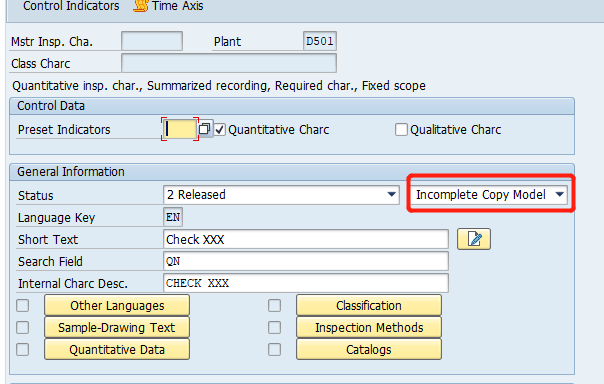The width and height of the screenshot is (604, 384).
Task: Open the Incomplete Copy Model dropdown
Action: 491,195
